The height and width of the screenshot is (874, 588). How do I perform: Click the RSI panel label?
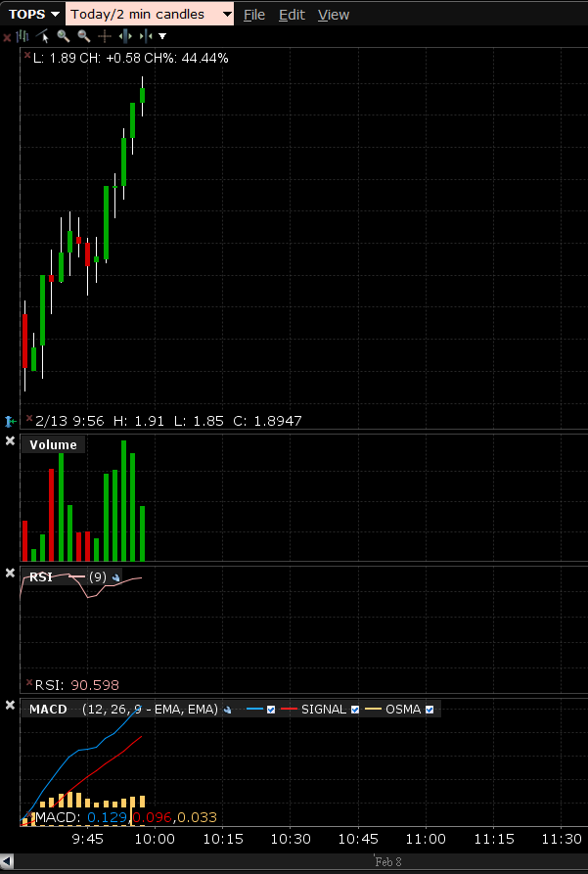(41, 576)
